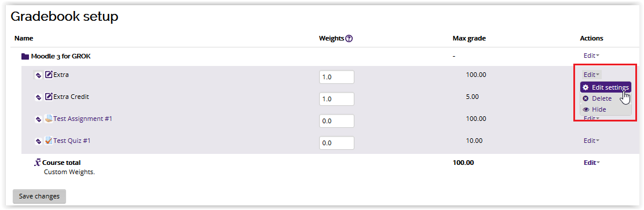The width and height of the screenshot is (644, 210).
Task: Click the move icon beside Test Quiz #1
Action: coord(38,141)
